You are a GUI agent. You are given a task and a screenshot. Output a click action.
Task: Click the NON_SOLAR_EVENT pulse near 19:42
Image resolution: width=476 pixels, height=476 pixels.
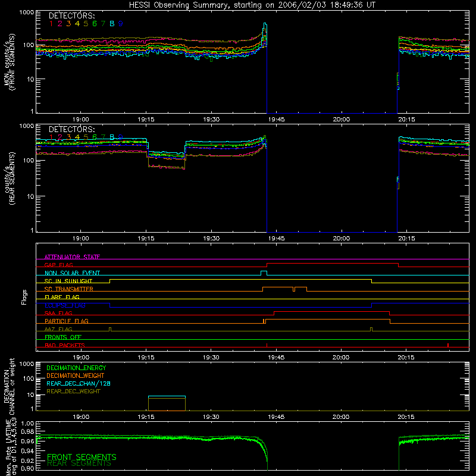tap(264, 272)
